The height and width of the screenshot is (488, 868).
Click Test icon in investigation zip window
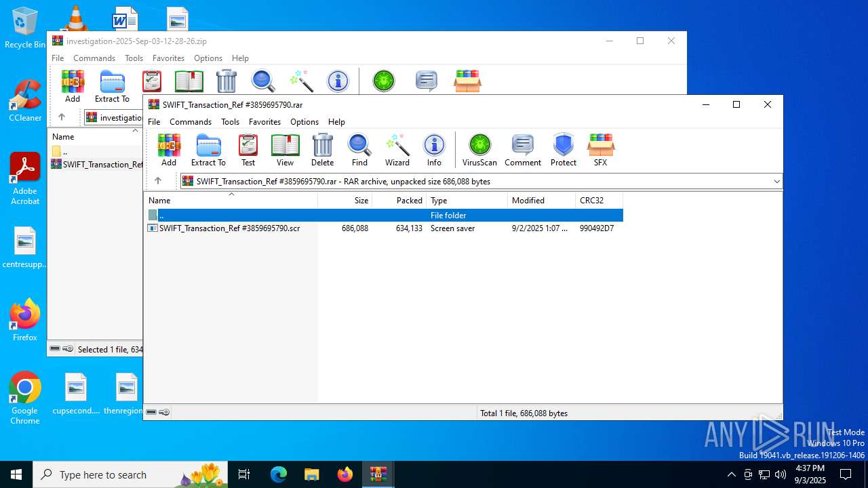(x=152, y=81)
